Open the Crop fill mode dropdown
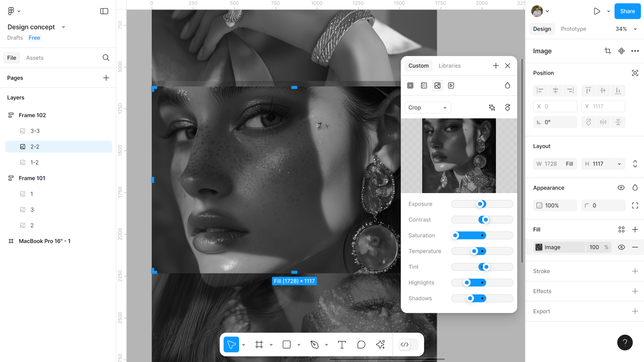The width and height of the screenshot is (644, 362). (x=427, y=108)
